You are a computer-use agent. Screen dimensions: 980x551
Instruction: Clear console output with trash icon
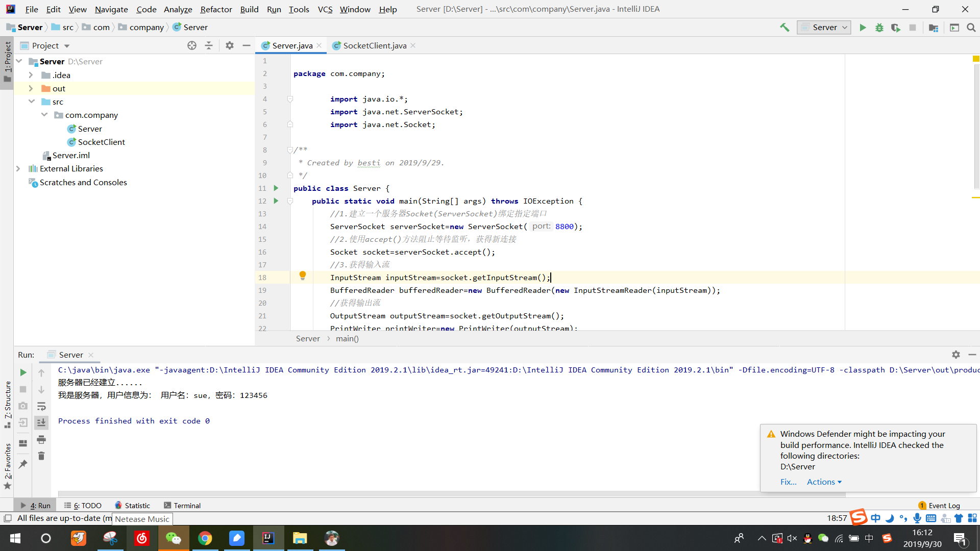click(41, 456)
